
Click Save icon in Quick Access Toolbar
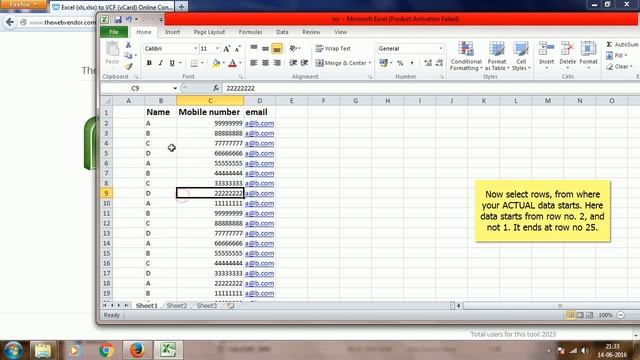click(118, 19)
